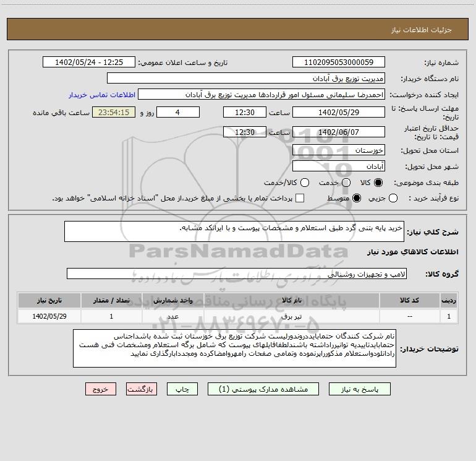Select the کالا radio button
The height and width of the screenshot is (461, 476).
pos(378,183)
